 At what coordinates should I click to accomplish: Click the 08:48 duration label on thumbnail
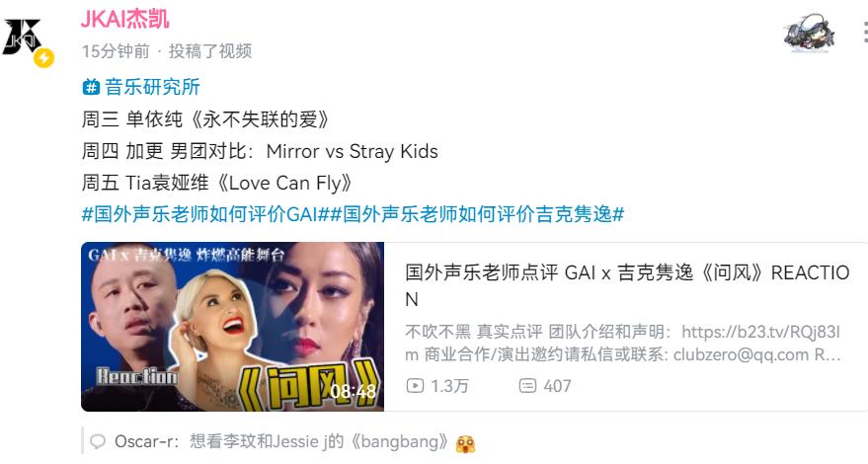point(353,392)
